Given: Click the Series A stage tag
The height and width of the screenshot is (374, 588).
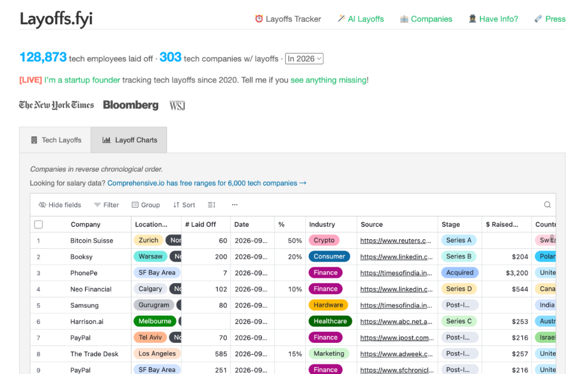Looking at the screenshot, I should point(459,240).
